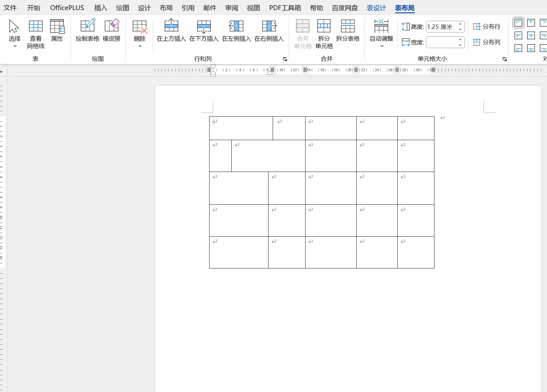The height and width of the screenshot is (392, 547).
Task: Select the Eraser (橡皮擦) tool
Action: [x=112, y=26]
